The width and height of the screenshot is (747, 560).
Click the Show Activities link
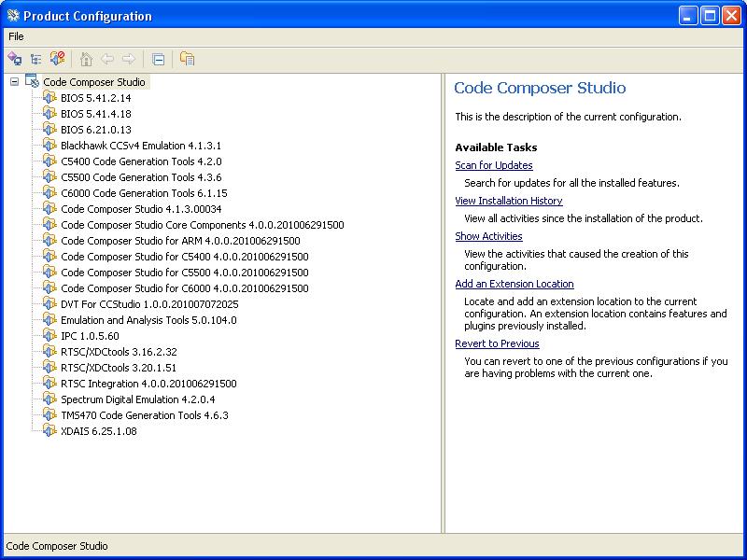tap(487, 236)
